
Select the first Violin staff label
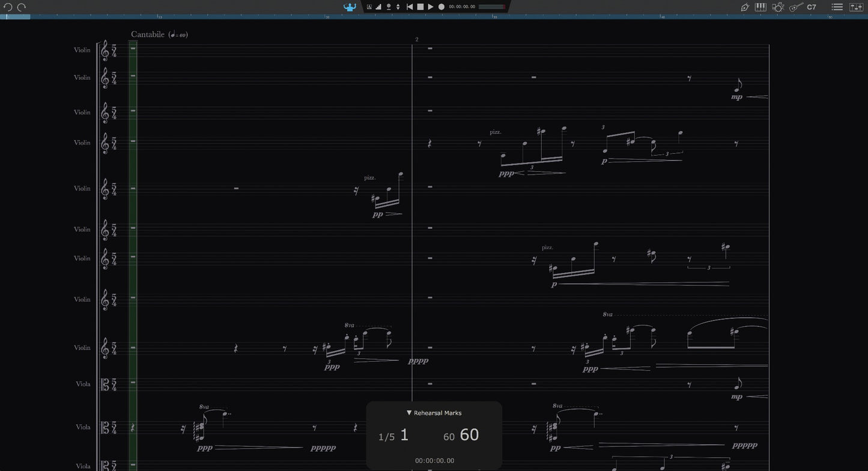[82, 50]
